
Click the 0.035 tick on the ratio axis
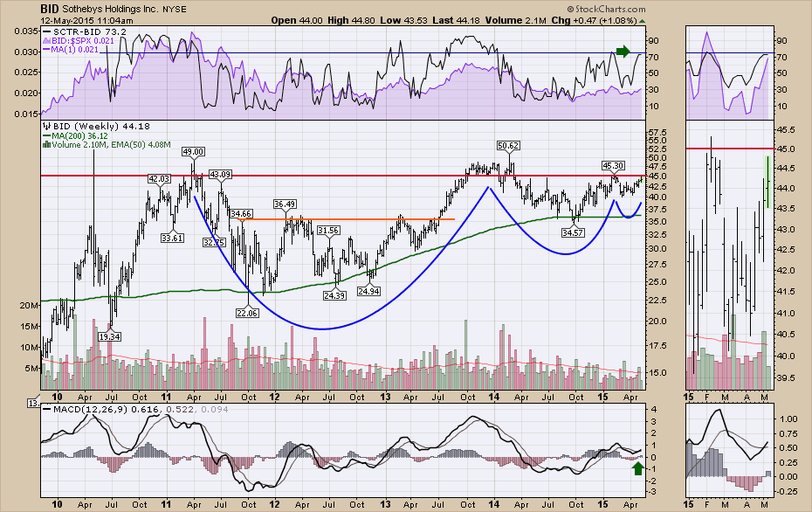(26, 31)
